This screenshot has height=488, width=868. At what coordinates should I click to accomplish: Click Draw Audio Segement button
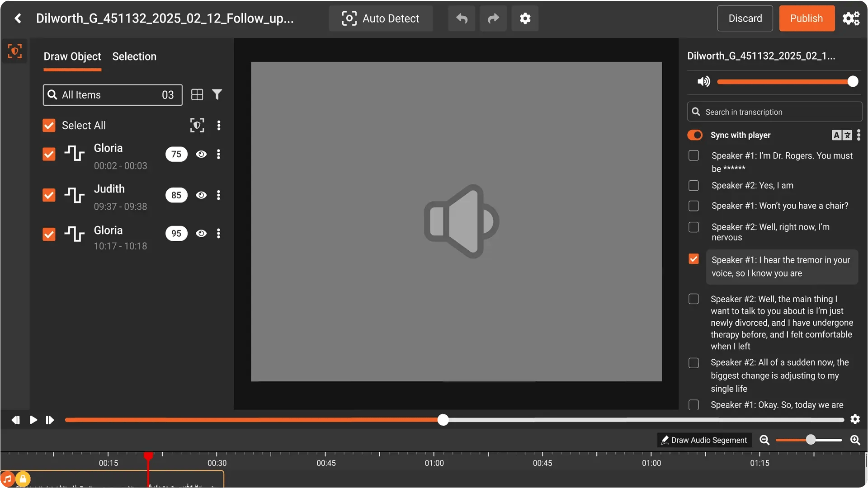tap(704, 440)
